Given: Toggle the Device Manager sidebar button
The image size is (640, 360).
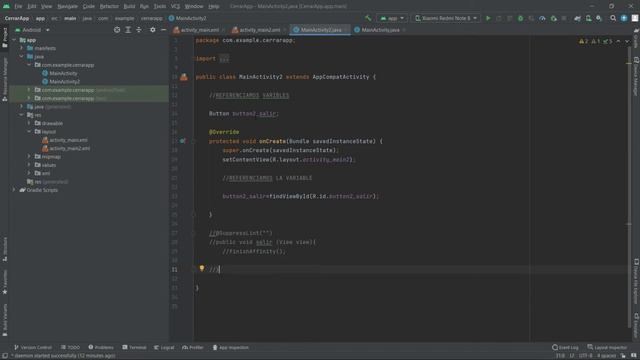Looking at the screenshot, I should (x=636, y=76).
